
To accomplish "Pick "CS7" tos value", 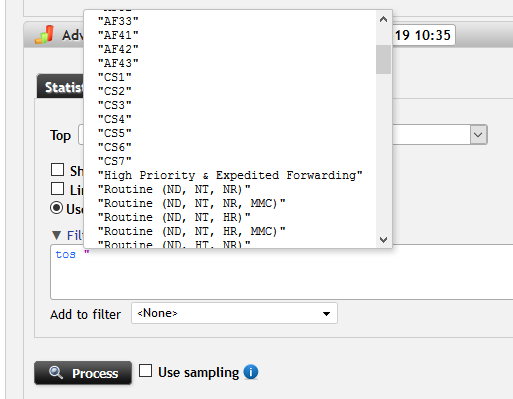I will coord(115,161).
